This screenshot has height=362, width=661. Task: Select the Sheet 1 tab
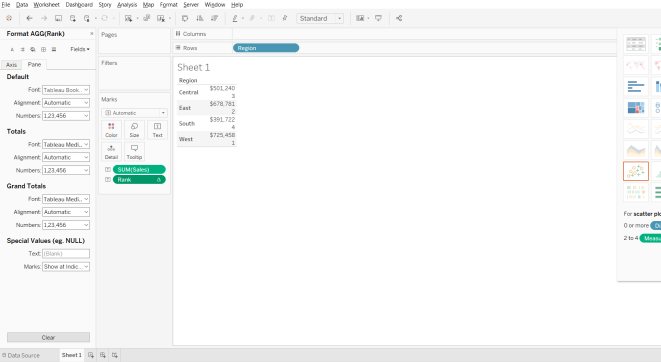click(x=72, y=355)
